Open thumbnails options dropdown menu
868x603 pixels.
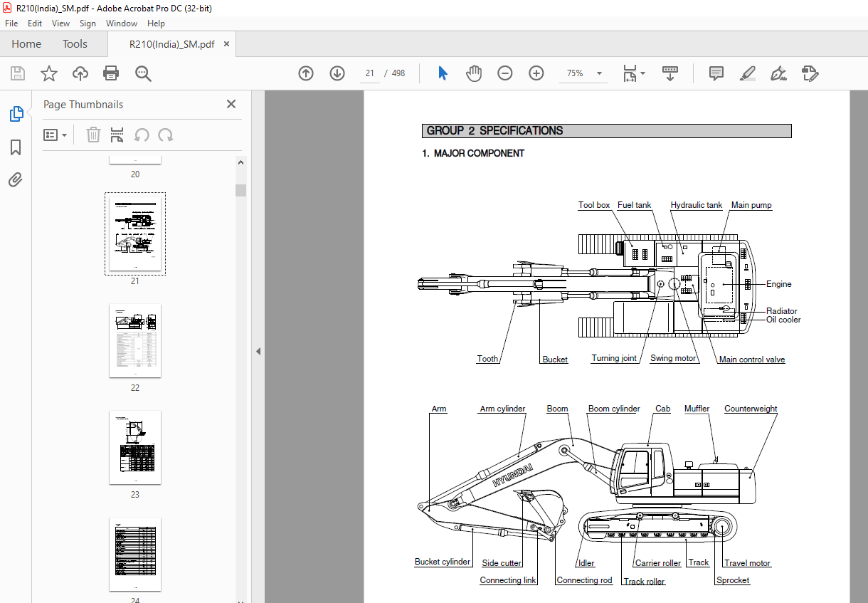tap(55, 135)
